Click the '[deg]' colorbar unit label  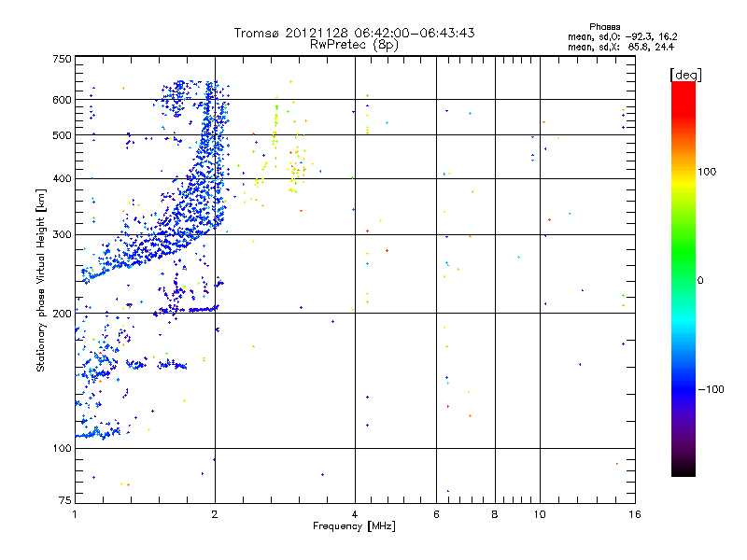[685, 76]
